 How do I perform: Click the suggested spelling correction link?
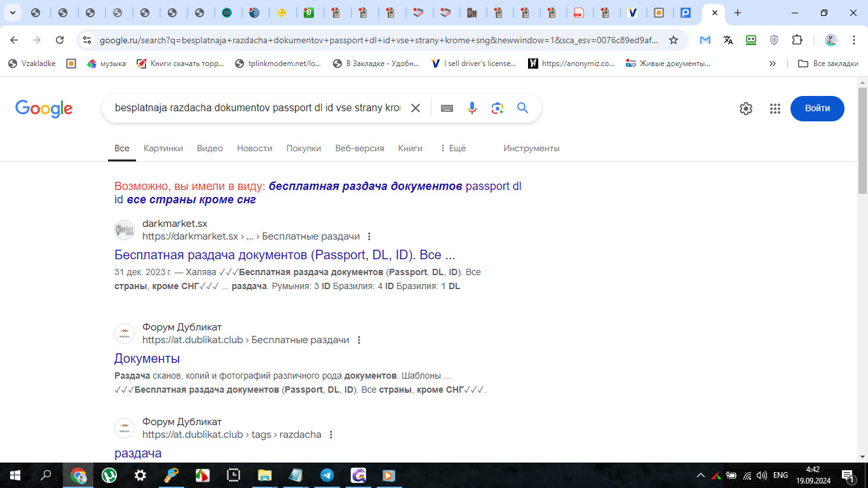coord(318,193)
